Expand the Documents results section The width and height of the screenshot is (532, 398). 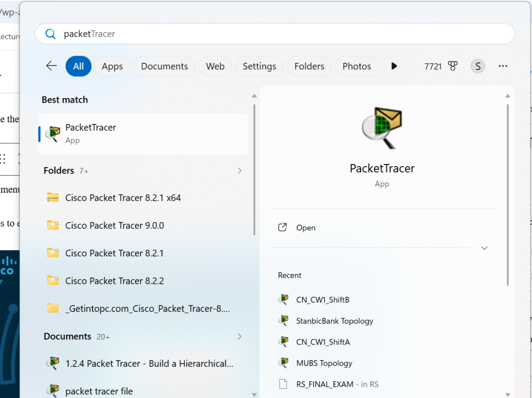tap(239, 336)
